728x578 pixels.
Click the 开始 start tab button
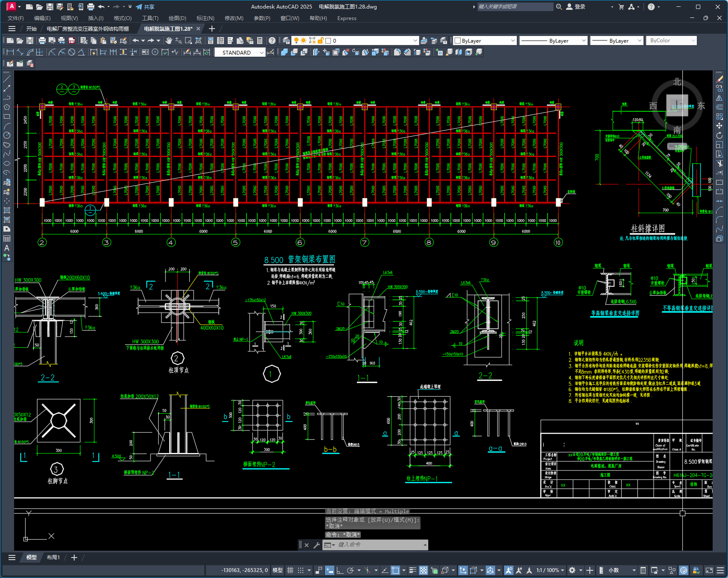pyautogui.click(x=32, y=29)
